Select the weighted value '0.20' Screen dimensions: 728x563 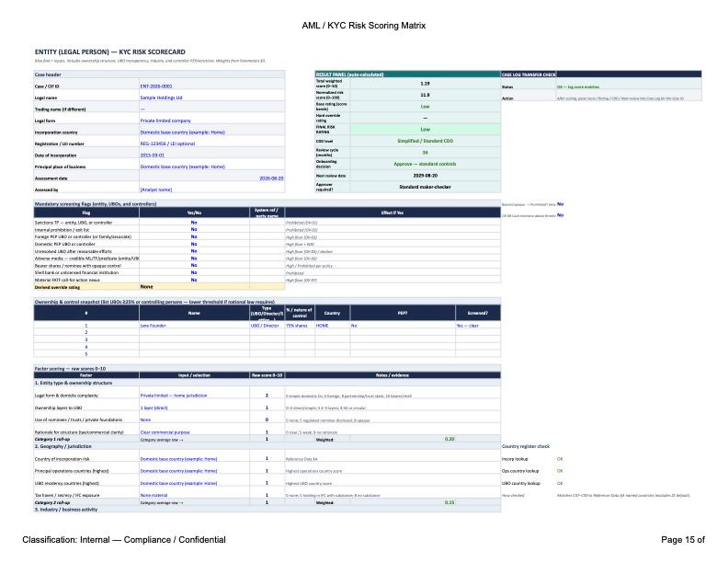click(449, 439)
